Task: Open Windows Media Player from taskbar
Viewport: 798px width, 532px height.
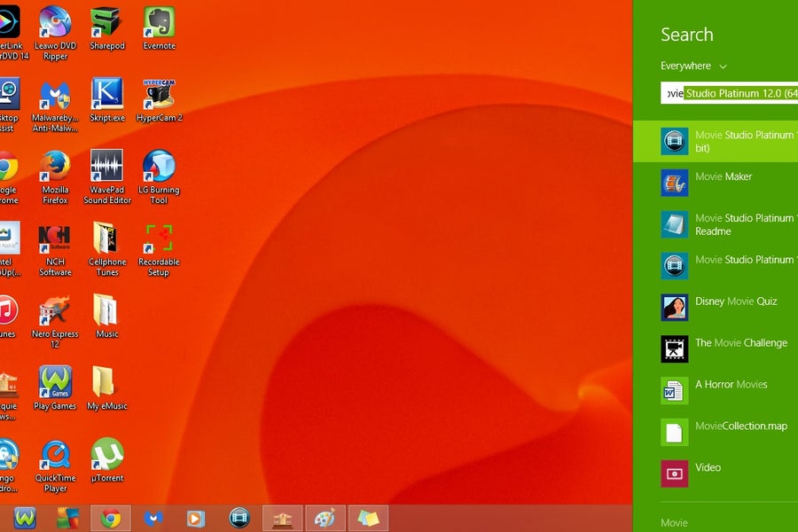Action: [196, 518]
